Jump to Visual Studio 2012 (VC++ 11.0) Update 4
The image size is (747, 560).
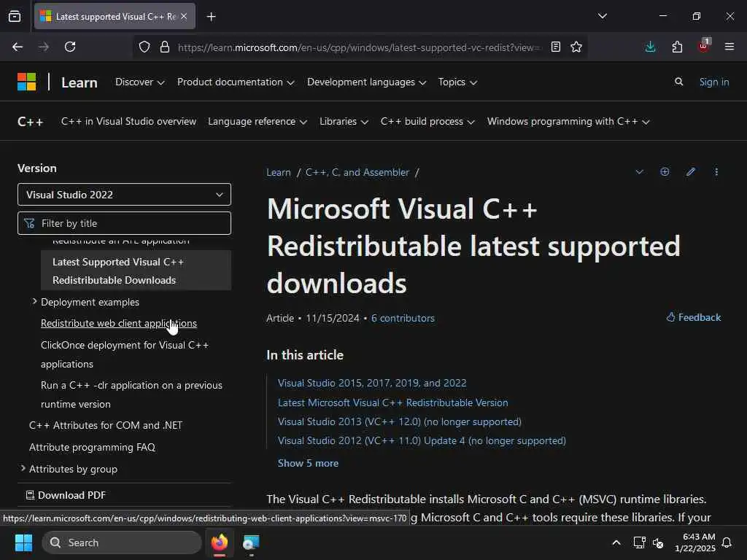(422, 440)
